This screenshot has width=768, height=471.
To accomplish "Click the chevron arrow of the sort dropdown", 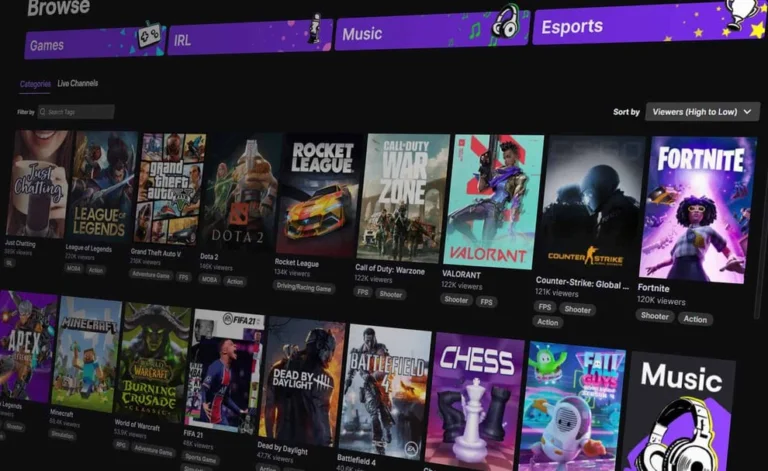I will tap(747, 112).
